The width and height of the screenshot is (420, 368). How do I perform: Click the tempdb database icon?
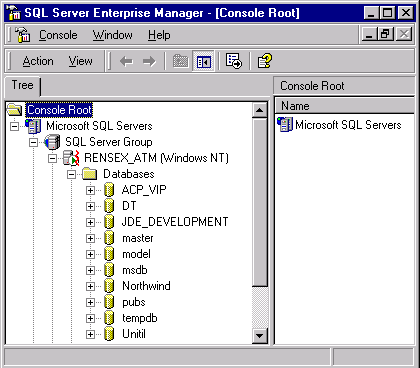point(109,318)
